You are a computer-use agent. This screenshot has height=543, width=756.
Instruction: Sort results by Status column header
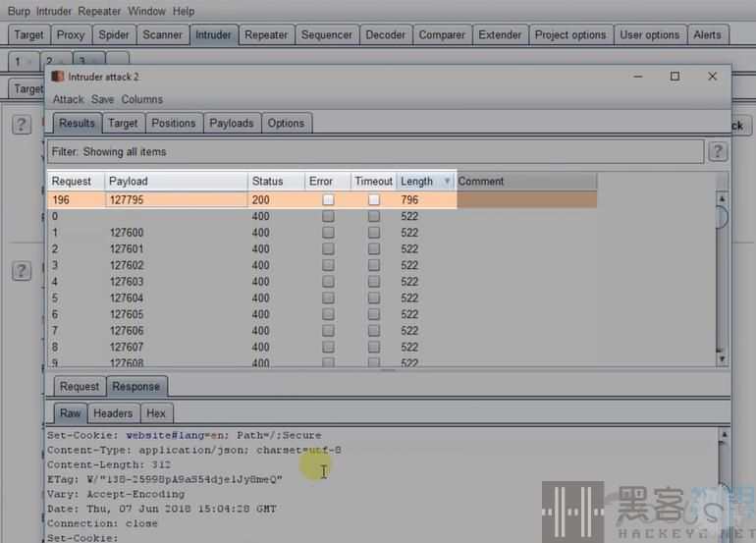(275, 182)
